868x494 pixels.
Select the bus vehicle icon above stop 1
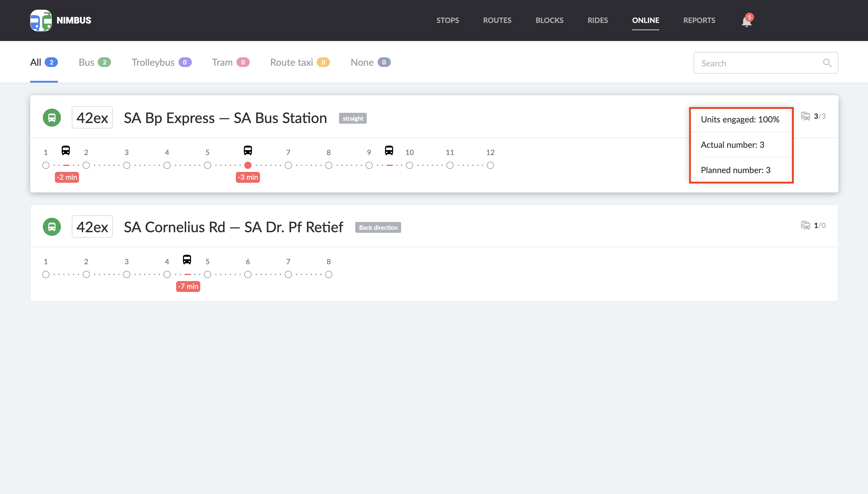pyautogui.click(x=66, y=151)
